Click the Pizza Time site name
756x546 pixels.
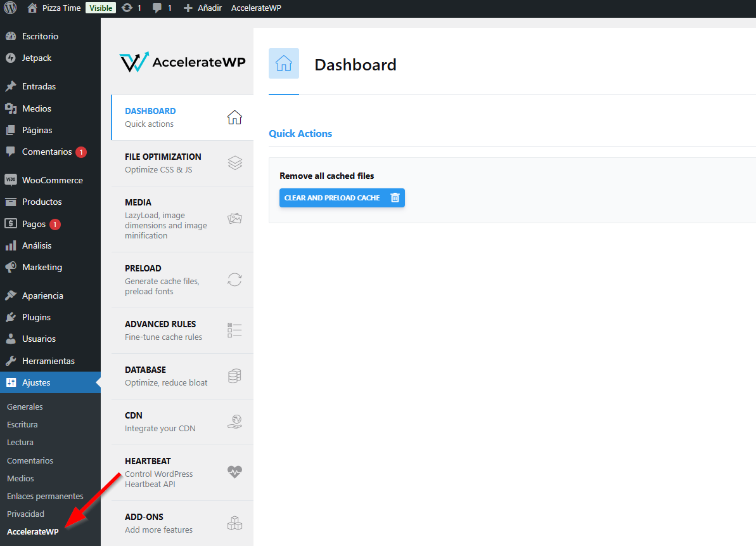61,8
